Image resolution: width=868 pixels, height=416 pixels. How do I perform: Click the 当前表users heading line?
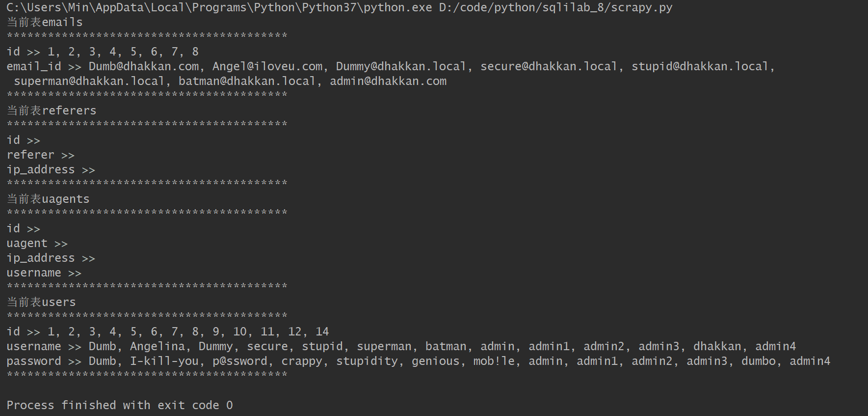(41, 302)
